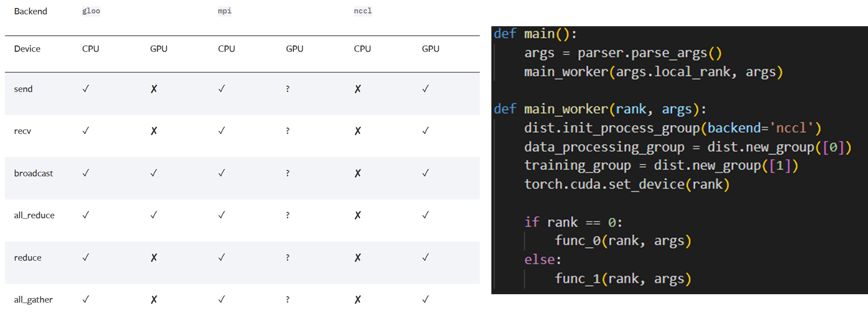868x320 pixels.
Task: Click all_gather row's nccl GPU checkmark
Action: pyautogui.click(x=426, y=299)
